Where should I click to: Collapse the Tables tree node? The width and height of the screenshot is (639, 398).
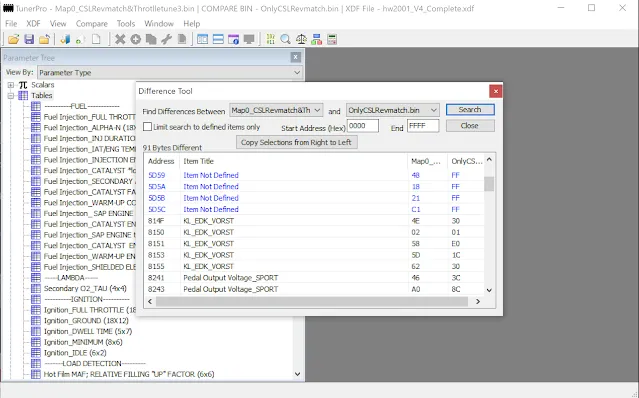[11, 96]
